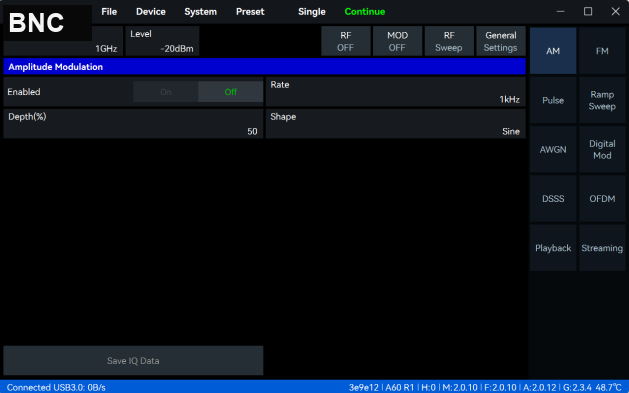This screenshot has width=629, height=393.
Task: Click the A60 R1 status entry
Action: tap(400, 387)
